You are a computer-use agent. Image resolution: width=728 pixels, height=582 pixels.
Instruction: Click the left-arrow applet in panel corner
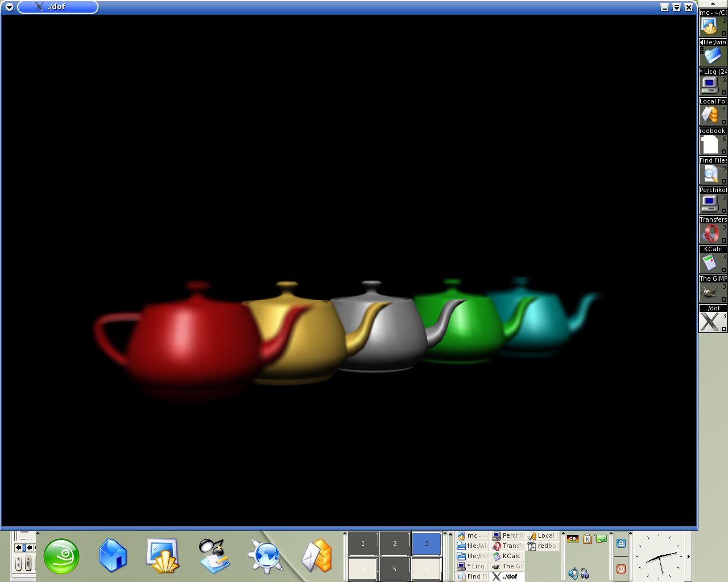pos(19,548)
